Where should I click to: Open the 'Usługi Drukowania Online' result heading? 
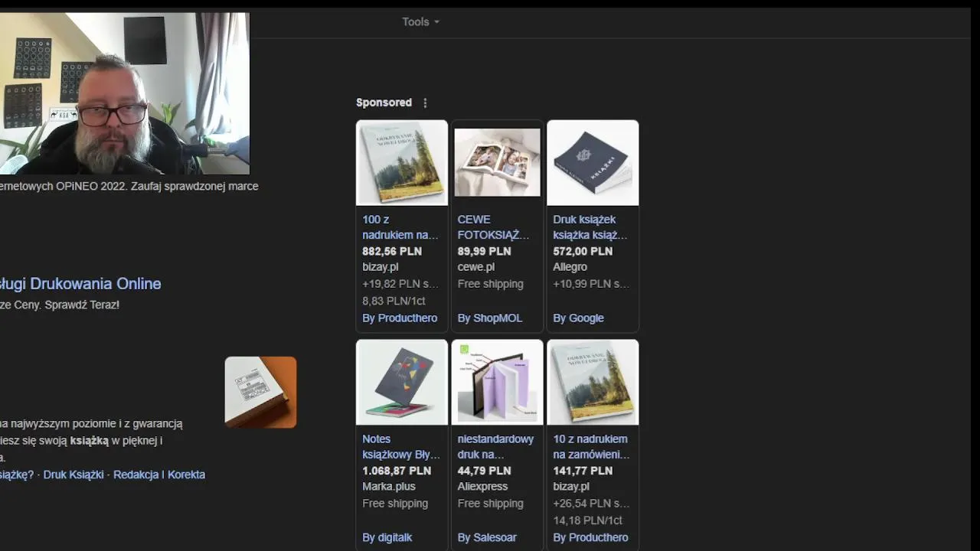pos(80,284)
